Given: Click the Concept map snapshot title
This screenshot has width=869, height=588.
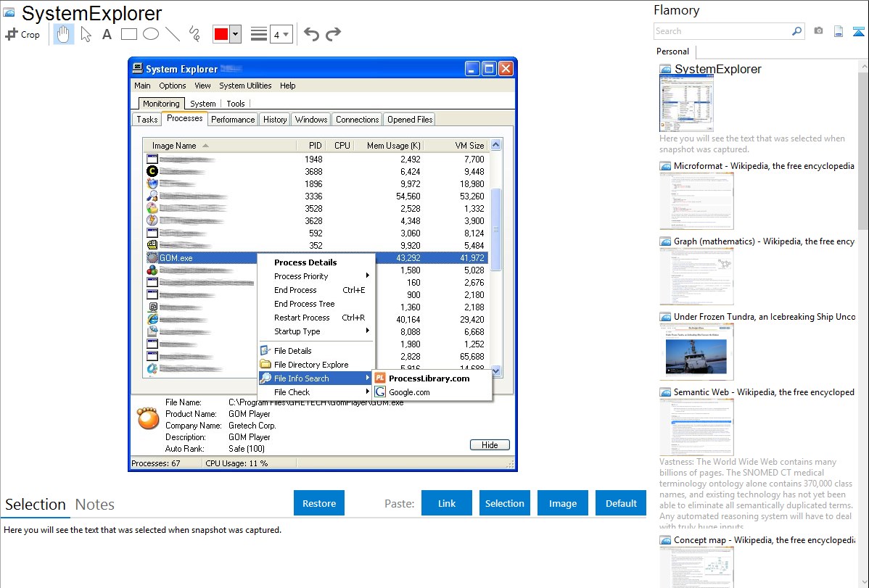Looking at the screenshot, I should tap(764, 539).
